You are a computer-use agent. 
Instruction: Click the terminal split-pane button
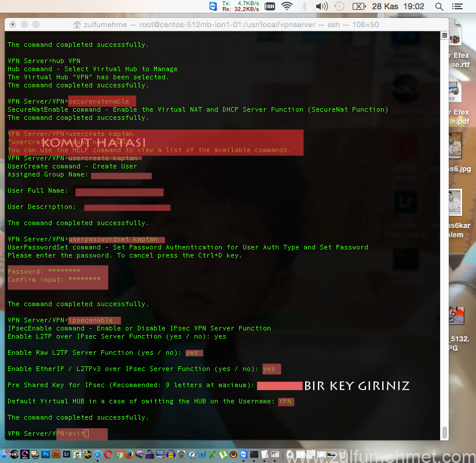[444, 35]
